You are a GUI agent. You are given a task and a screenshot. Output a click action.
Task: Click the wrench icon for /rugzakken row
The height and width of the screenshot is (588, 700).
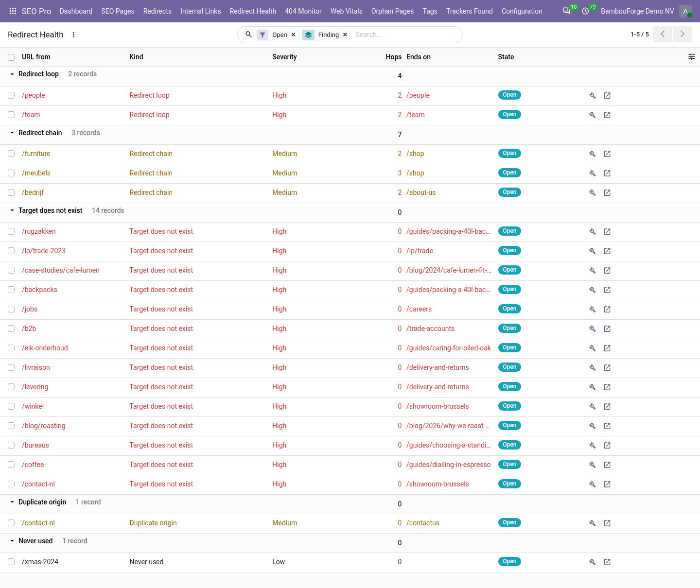tap(593, 232)
